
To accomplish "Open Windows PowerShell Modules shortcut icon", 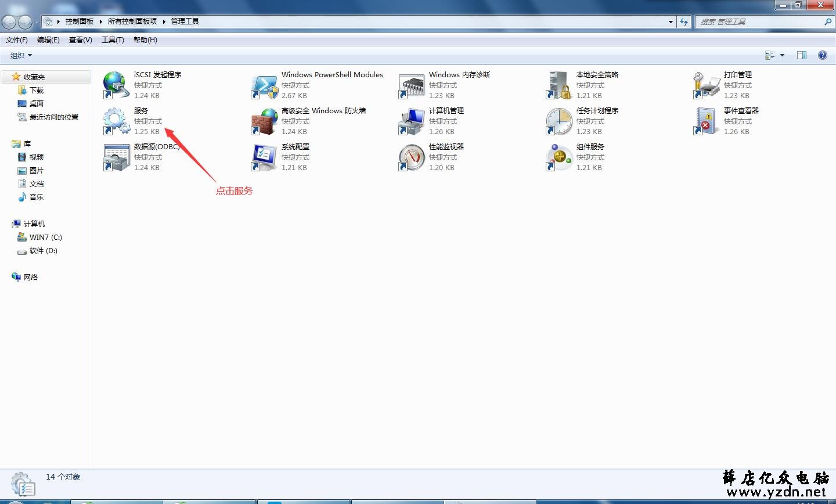I will pyautogui.click(x=264, y=85).
